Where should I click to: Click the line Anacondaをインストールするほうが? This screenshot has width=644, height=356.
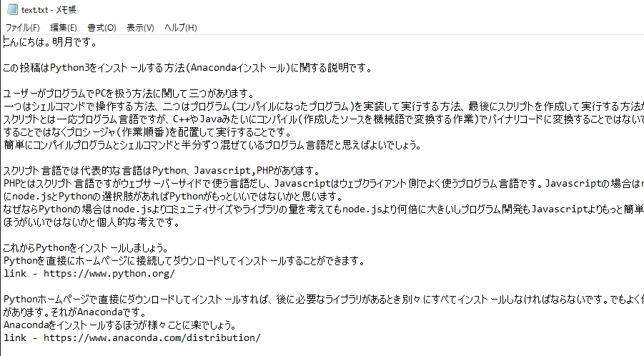pos(120,325)
